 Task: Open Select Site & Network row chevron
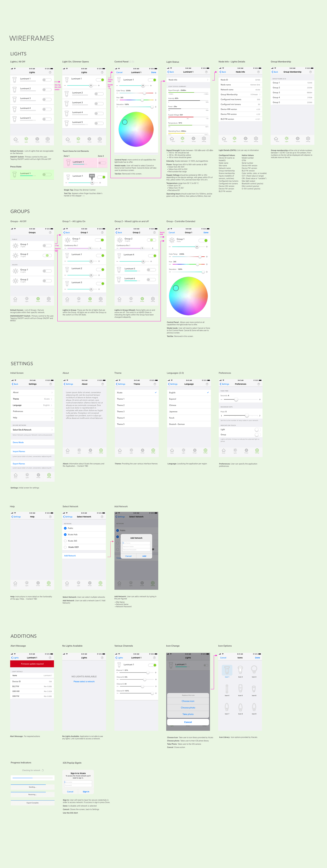(52, 430)
